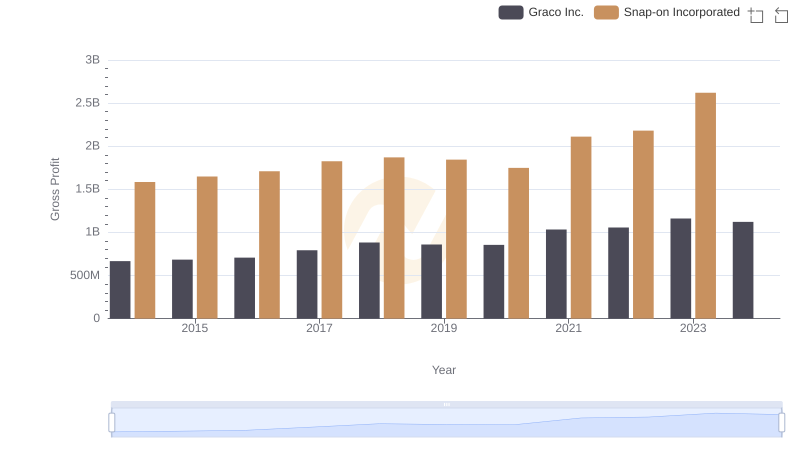Click the 2017 Graco Inc. bar
This screenshot has width=800, height=461.
point(307,284)
